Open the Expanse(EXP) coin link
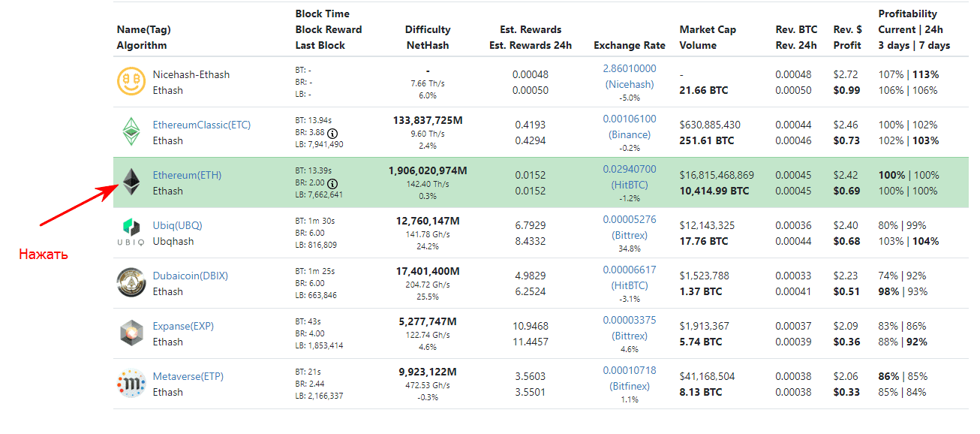Image resolution: width=980 pixels, height=434 pixels. (x=184, y=326)
